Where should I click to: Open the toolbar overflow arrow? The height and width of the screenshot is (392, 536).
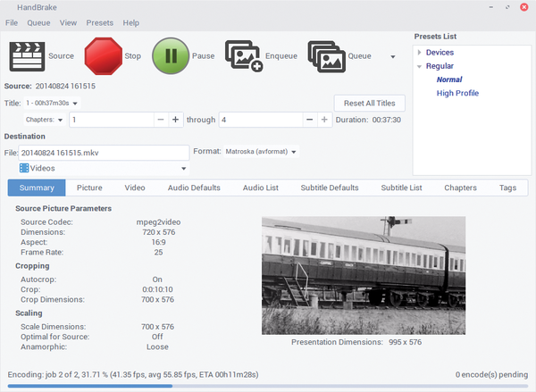(393, 57)
